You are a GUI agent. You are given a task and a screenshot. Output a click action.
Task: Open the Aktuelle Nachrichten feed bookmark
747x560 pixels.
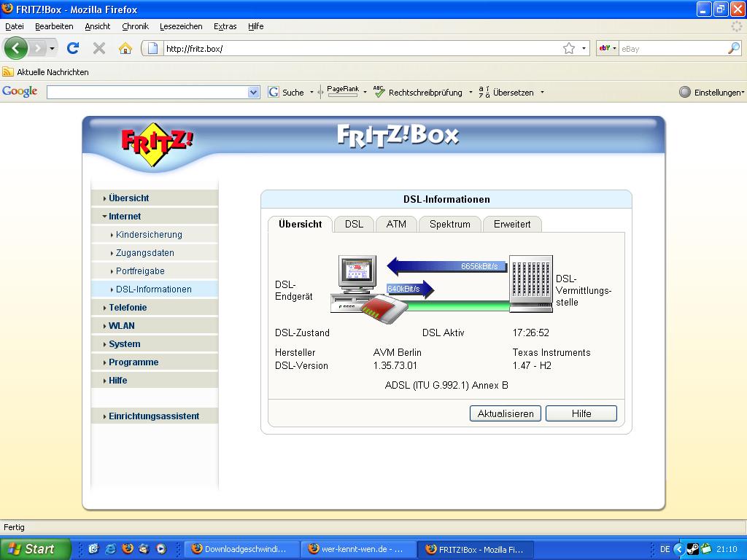point(46,72)
